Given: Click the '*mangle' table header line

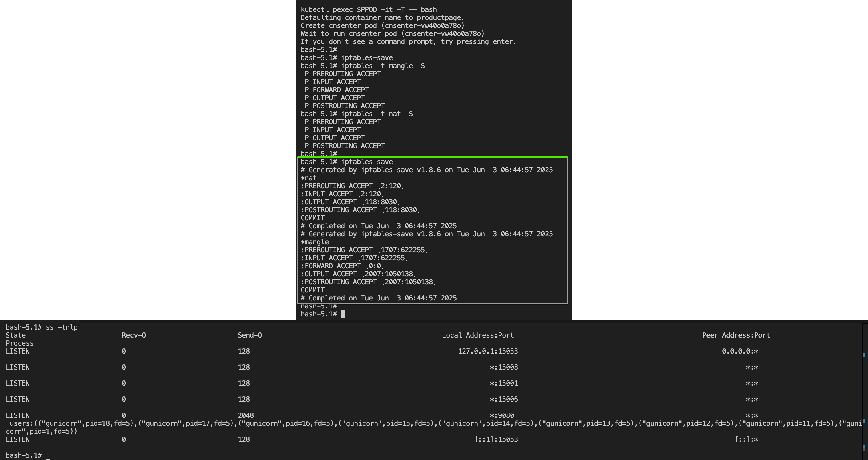Looking at the screenshot, I should coord(315,242).
